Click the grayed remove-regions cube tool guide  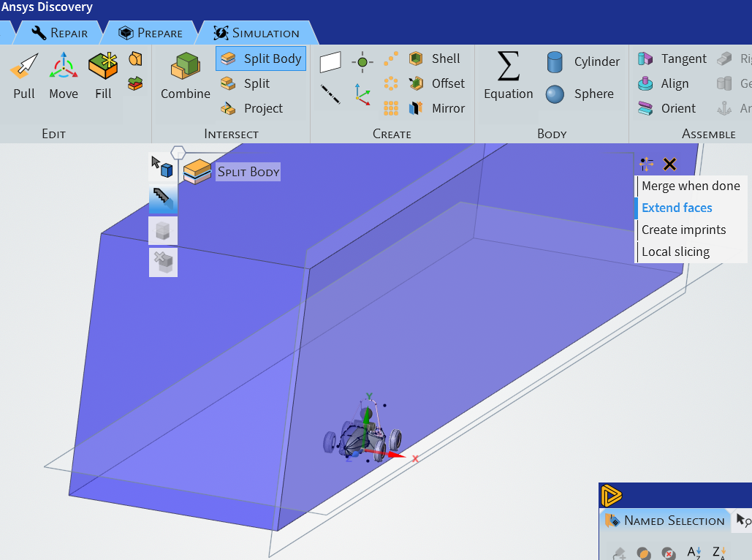[x=163, y=262]
